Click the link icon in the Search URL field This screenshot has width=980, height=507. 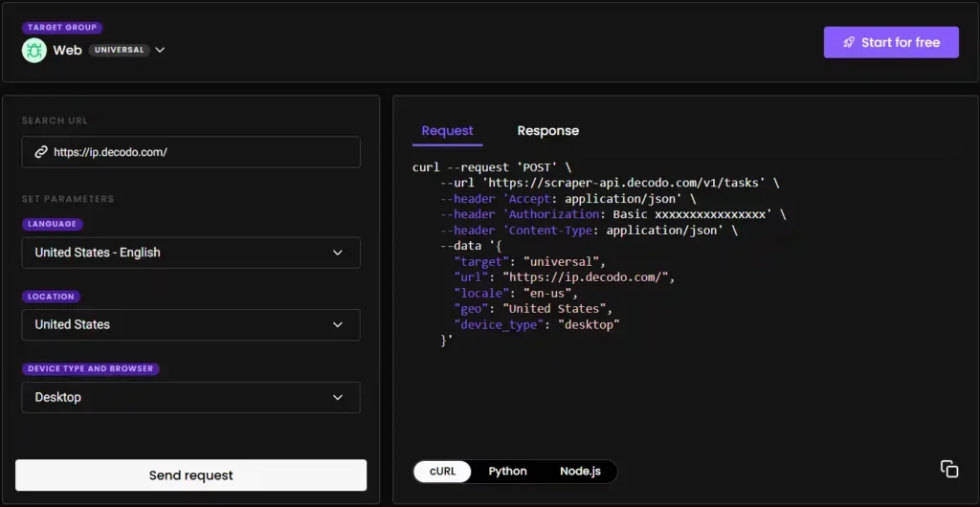point(41,152)
